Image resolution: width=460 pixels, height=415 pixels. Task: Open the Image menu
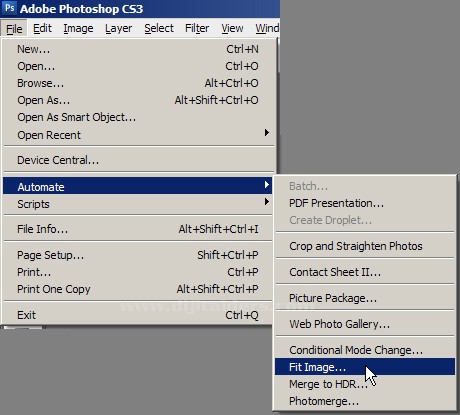78,29
